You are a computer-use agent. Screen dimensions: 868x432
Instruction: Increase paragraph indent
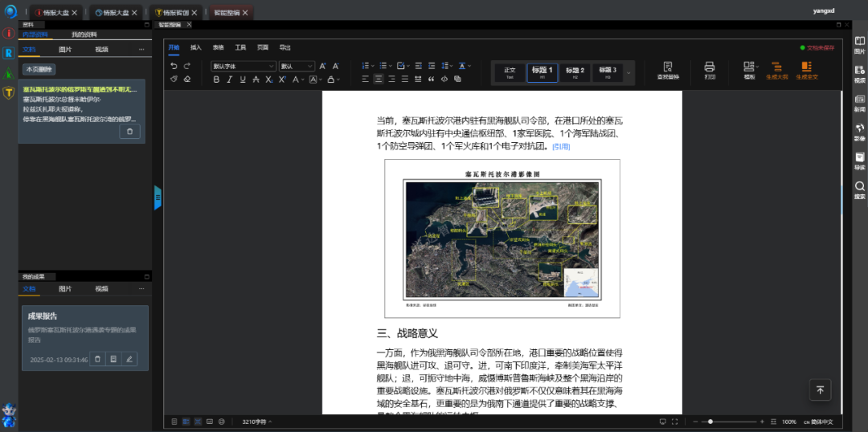(x=419, y=66)
